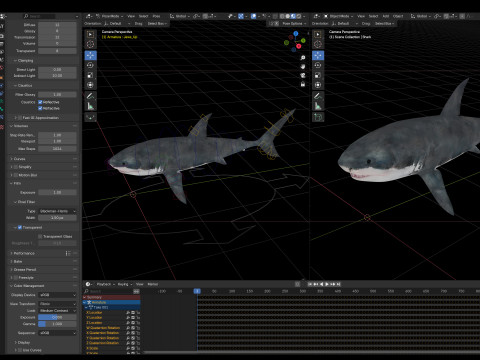This screenshot has height=360, width=480.
Task: Open the Playback menu in timeline
Action: [105, 284]
